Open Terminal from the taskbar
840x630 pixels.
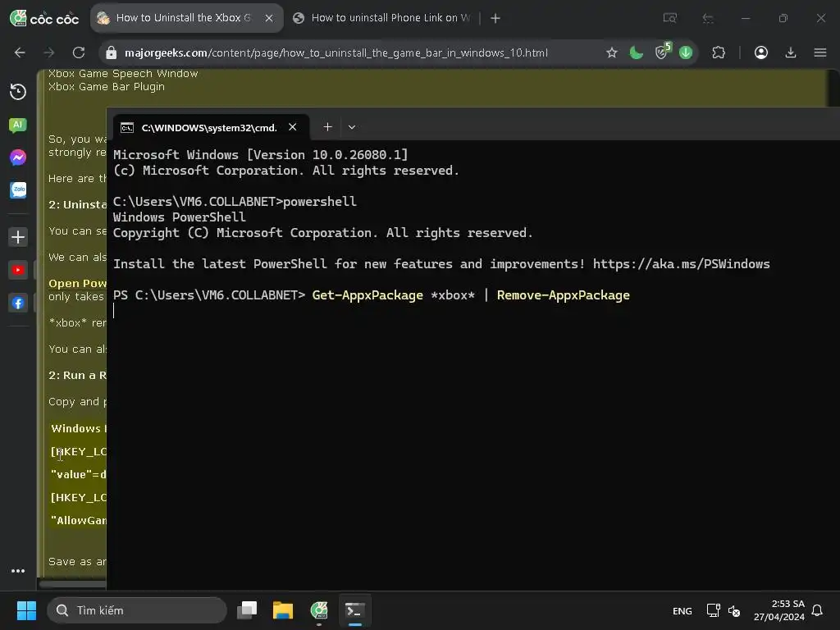354,610
